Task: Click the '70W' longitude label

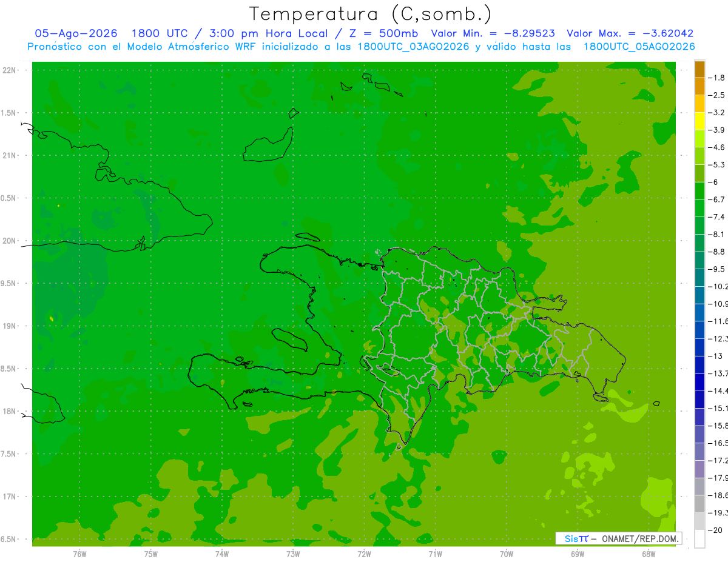Action: [507, 554]
